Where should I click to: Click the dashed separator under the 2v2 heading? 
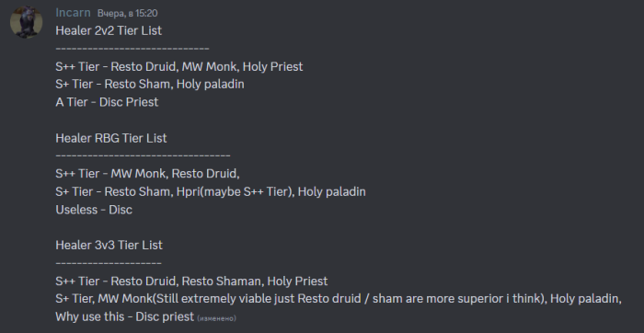pos(132,49)
